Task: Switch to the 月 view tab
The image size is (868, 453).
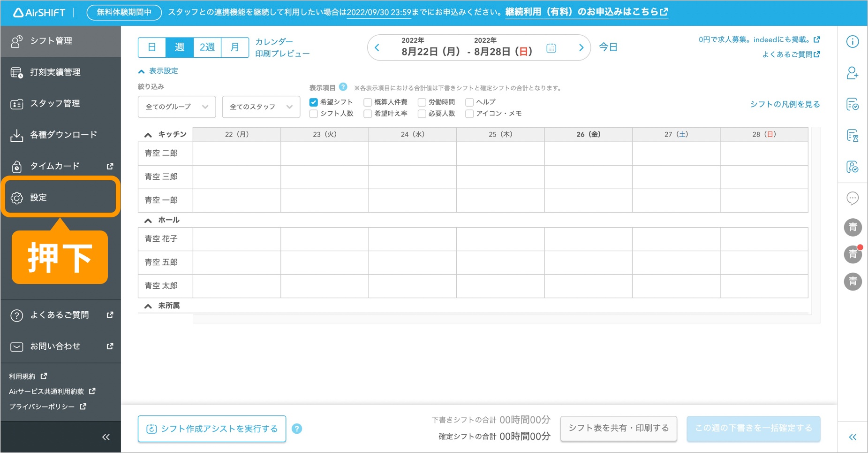Action: point(234,47)
